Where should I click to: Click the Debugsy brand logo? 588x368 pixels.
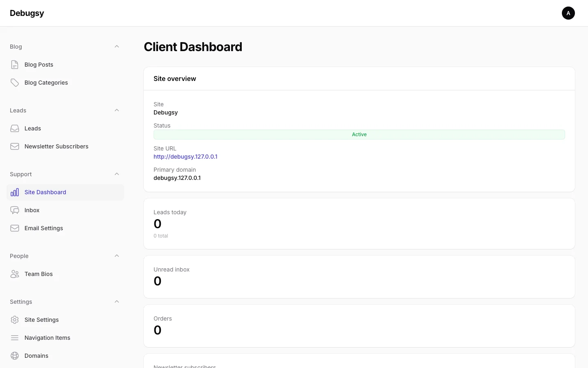coord(27,13)
